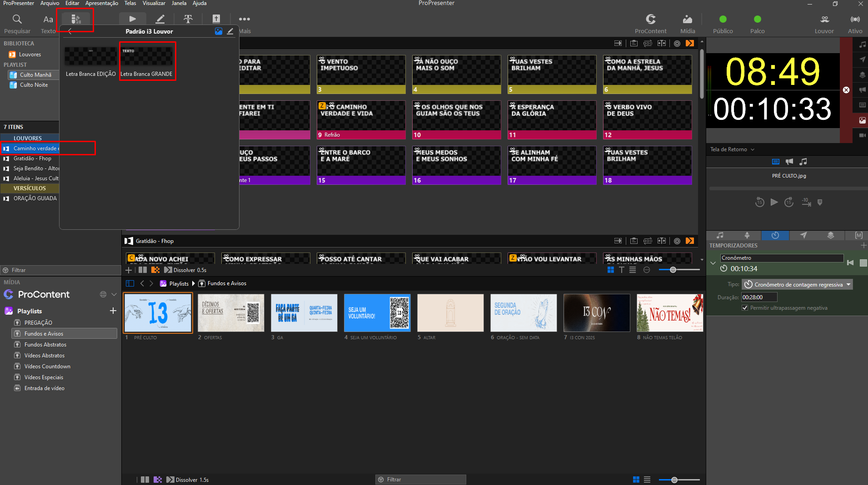Screen dimensions: 868x485
Task: Toggle the Palco output indicator
Action: tap(757, 19)
